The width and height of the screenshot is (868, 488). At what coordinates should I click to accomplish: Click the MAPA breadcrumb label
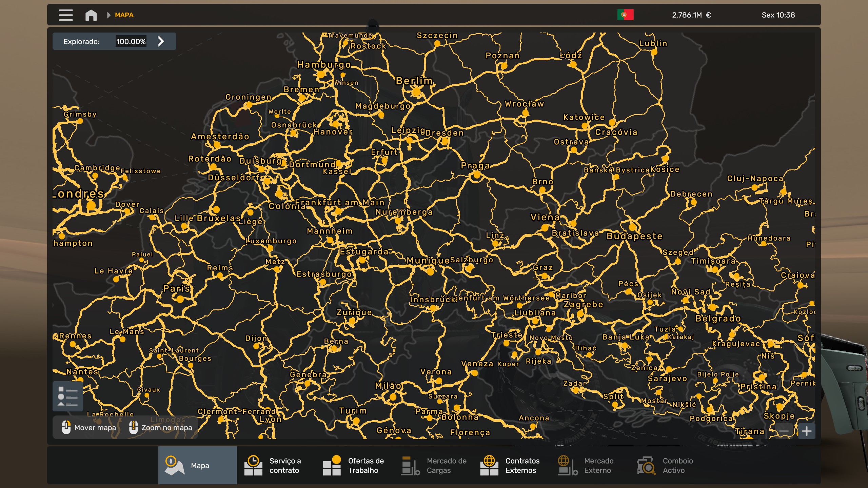coord(124,15)
